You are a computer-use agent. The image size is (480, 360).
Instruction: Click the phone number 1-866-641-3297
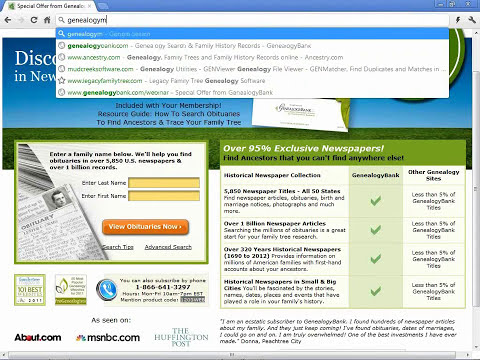(163, 287)
